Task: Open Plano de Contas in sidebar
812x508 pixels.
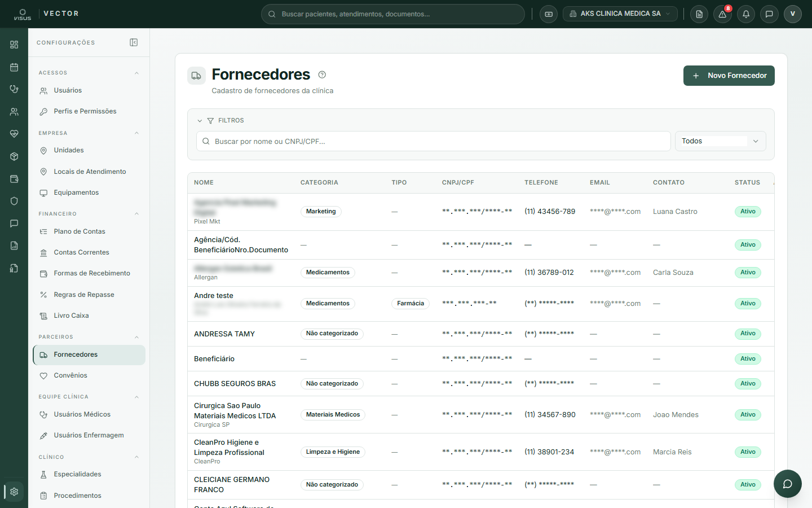Action: tap(89, 231)
